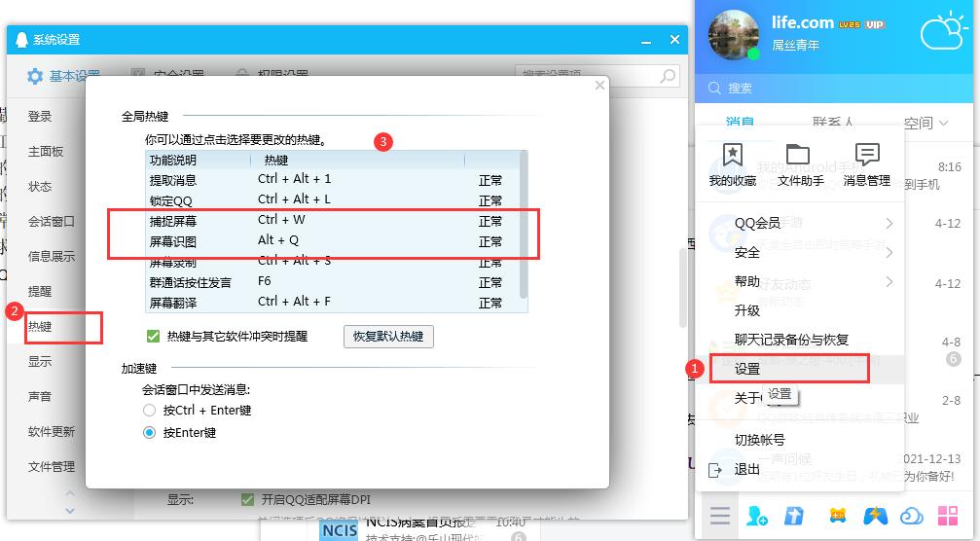Click the sidebar scroll-down chevron in settings
The width and height of the screenshot is (980, 541).
(x=70, y=511)
